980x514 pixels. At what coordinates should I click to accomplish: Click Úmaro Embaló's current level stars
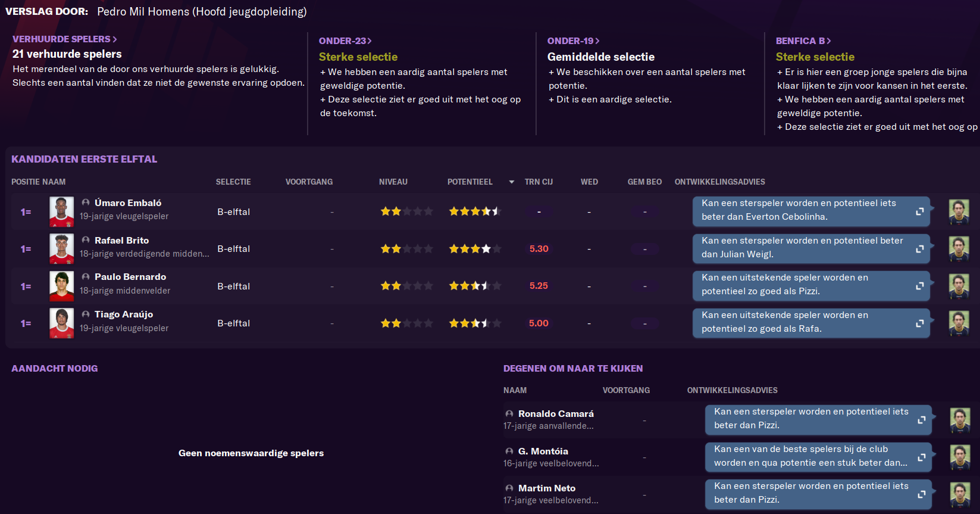(406, 211)
